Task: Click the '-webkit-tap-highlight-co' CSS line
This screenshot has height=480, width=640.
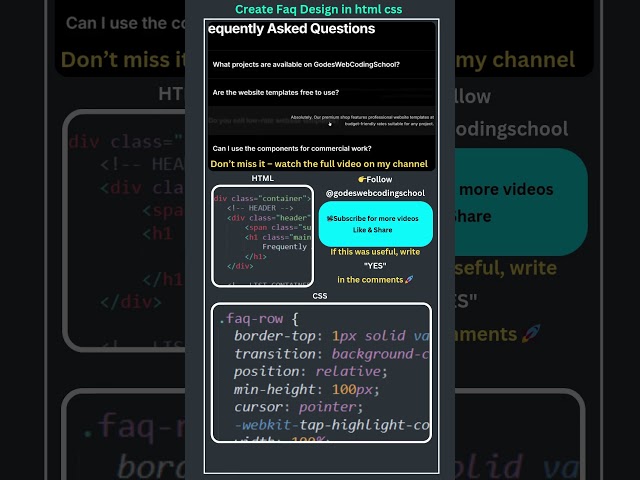Action: click(331, 425)
